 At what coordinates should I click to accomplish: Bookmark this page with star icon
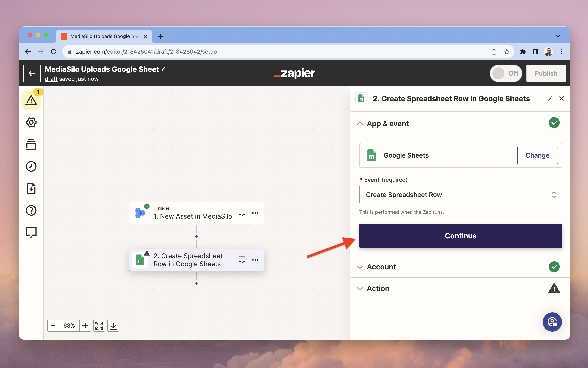pos(507,52)
